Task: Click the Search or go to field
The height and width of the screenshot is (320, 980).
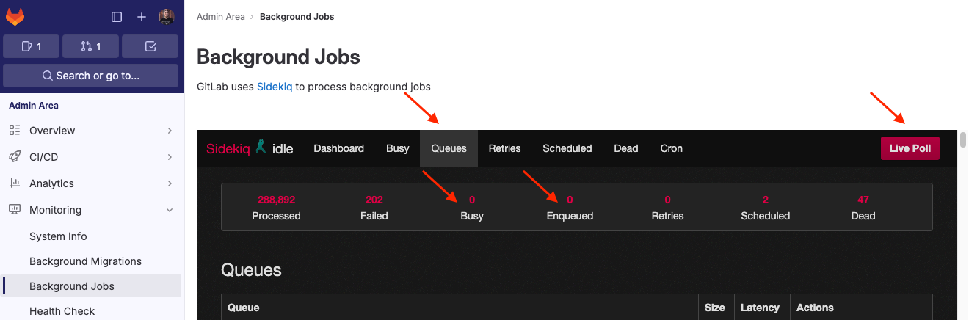Action: tap(91, 76)
